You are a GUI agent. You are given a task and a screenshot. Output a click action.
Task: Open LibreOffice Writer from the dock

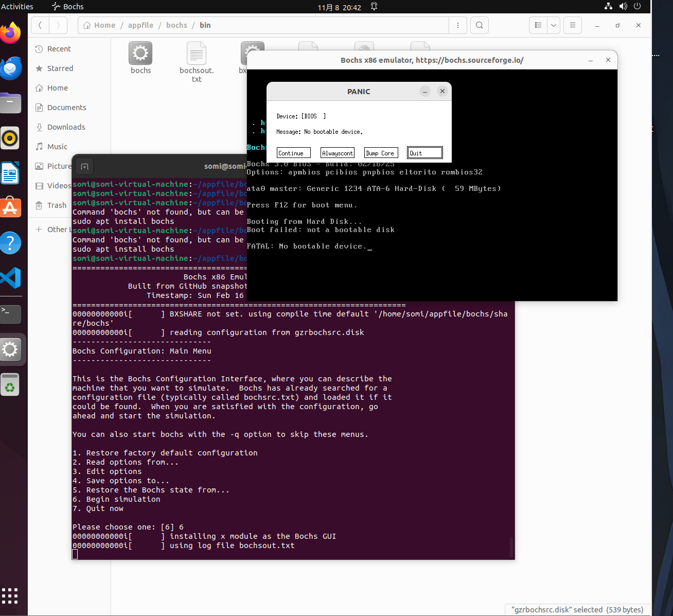coord(10,173)
